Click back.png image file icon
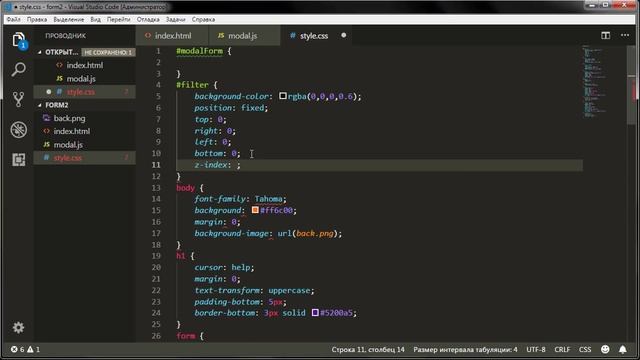 click(x=47, y=118)
